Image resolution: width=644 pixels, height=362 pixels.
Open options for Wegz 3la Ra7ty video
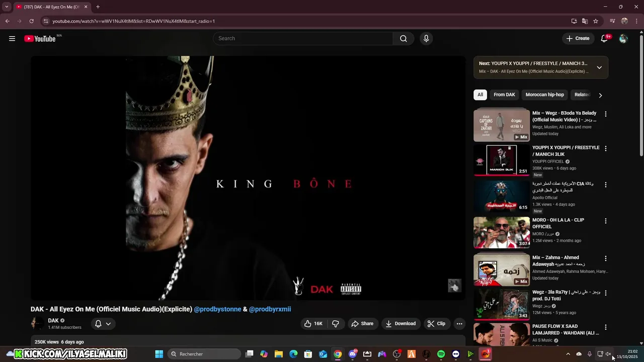coord(606,293)
